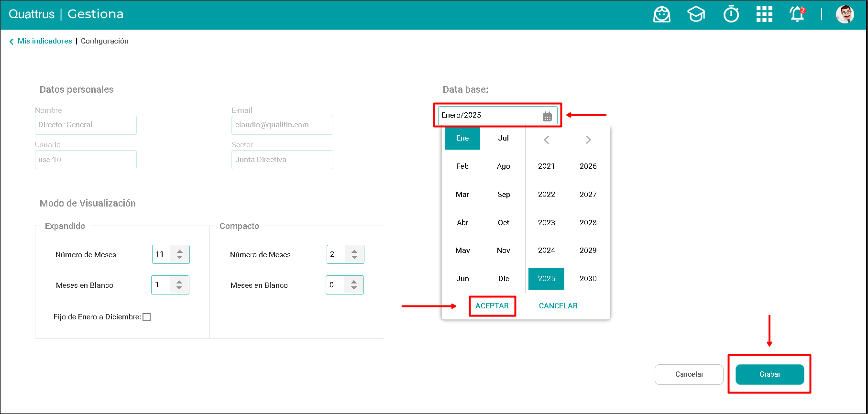The height and width of the screenshot is (414, 868).
Task: Open the apps grid menu icon
Action: [764, 14]
